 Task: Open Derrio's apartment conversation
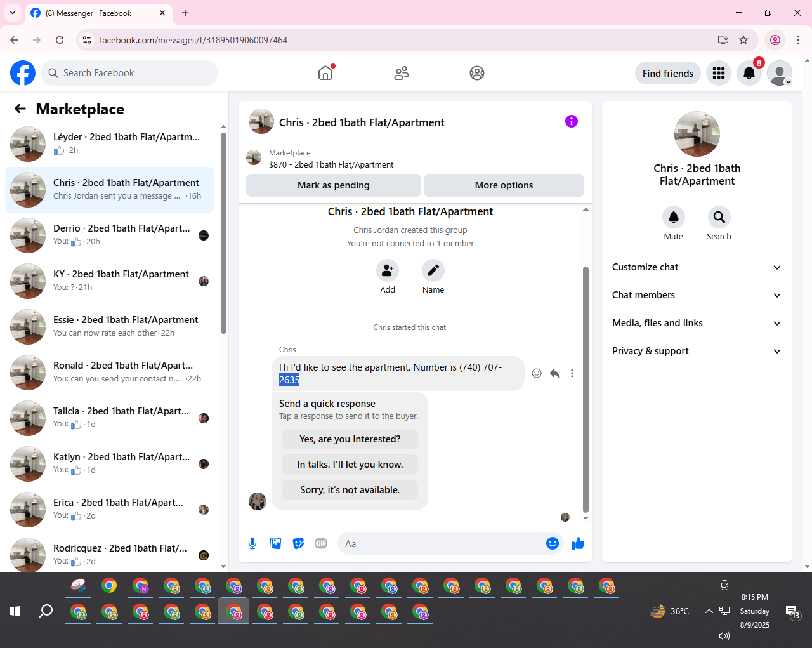coord(109,235)
